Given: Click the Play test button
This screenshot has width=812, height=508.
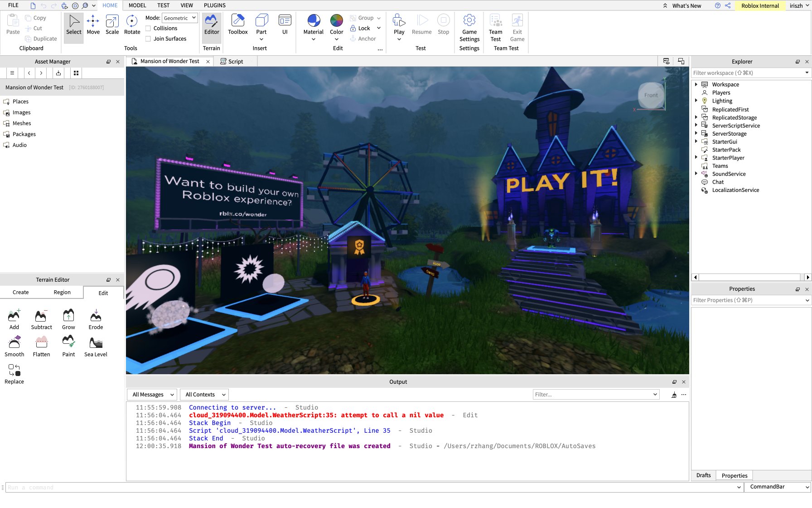Looking at the screenshot, I should pos(399,27).
